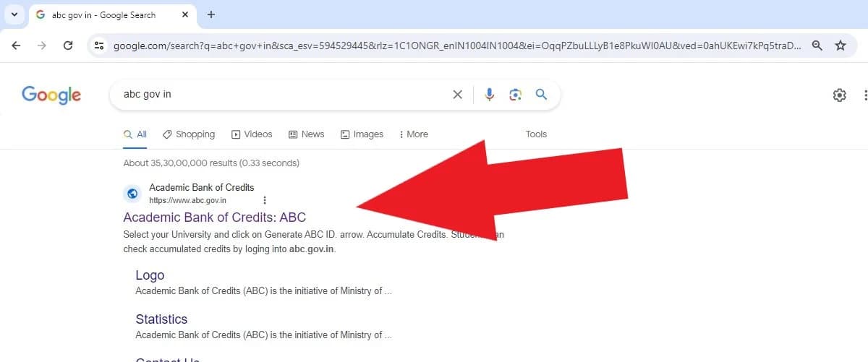Select the All results tab
868x362 pixels.
135,134
